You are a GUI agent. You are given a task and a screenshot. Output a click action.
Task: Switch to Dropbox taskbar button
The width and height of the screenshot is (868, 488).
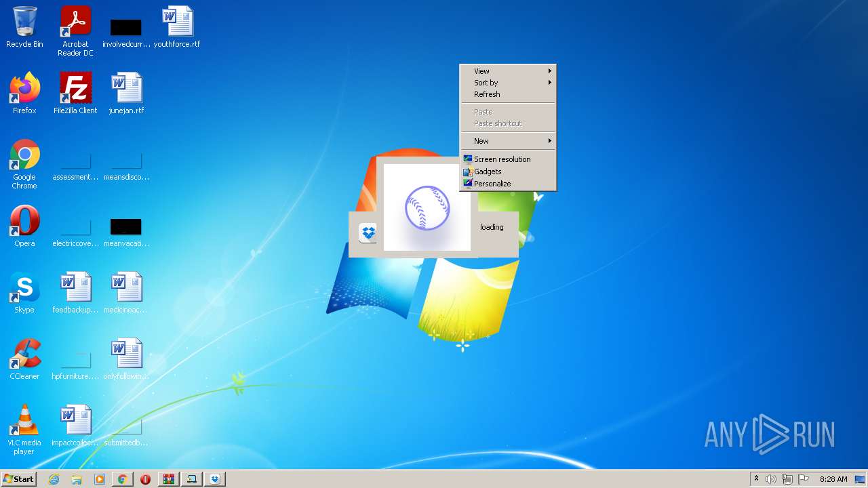click(x=215, y=479)
